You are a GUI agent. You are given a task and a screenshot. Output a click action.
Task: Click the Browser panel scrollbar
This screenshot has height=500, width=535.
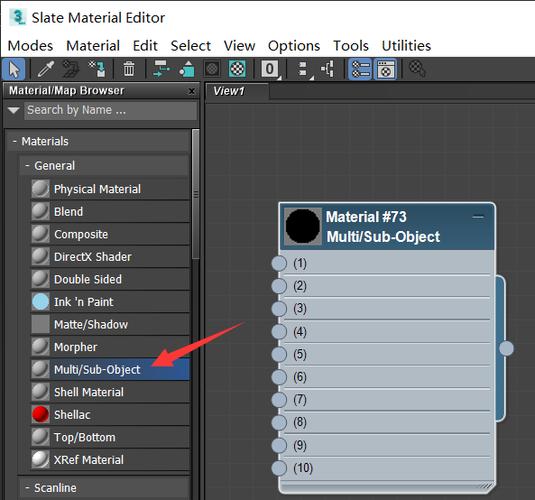click(x=196, y=194)
